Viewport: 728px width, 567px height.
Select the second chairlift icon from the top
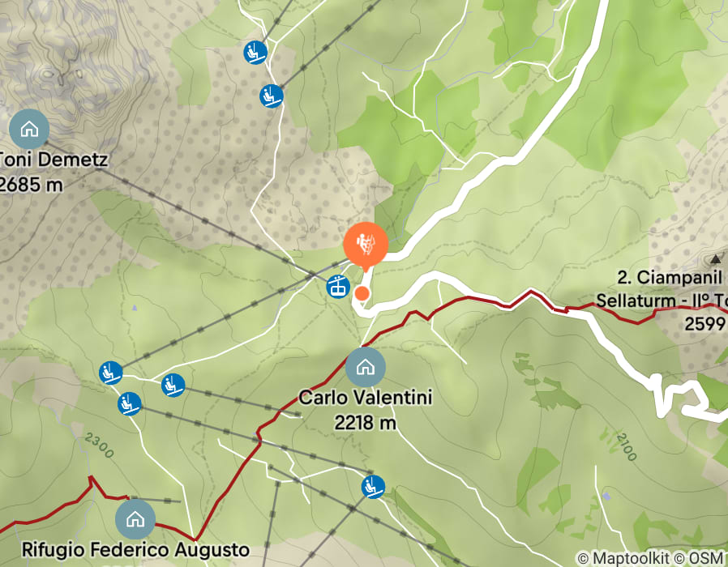point(271,96)
